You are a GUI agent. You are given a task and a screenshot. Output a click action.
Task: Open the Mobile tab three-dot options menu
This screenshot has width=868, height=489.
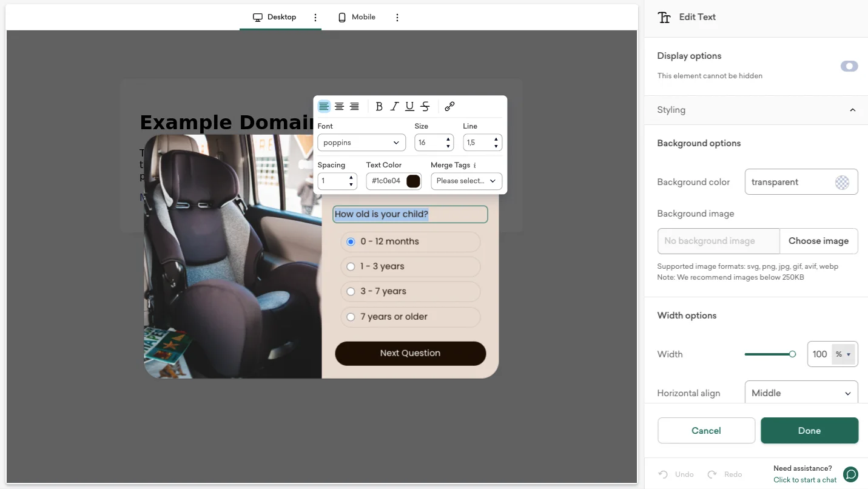click(x=397, y=18)
